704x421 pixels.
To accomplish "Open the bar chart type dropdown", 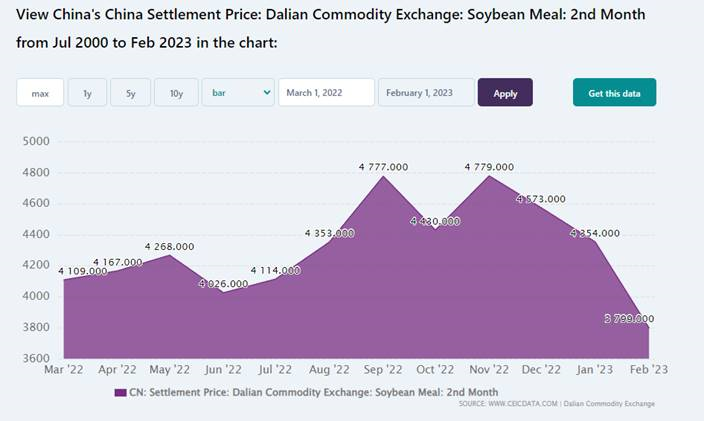I will pos(238,93).
